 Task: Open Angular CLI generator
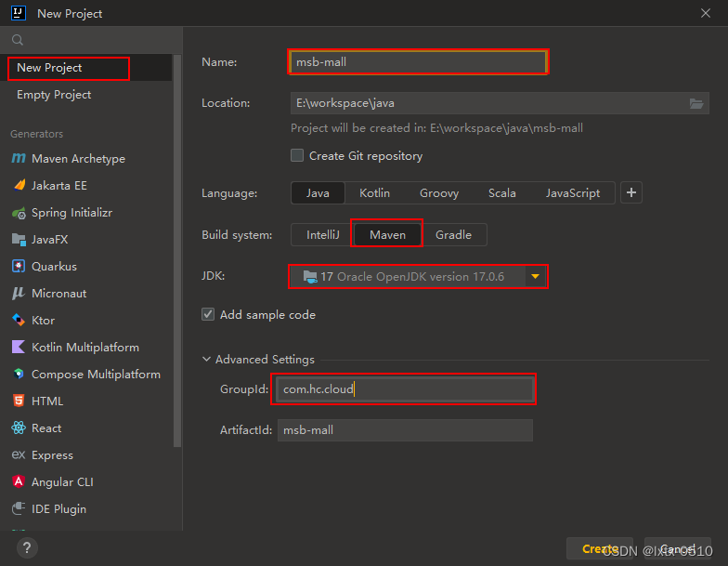(85, 481)
